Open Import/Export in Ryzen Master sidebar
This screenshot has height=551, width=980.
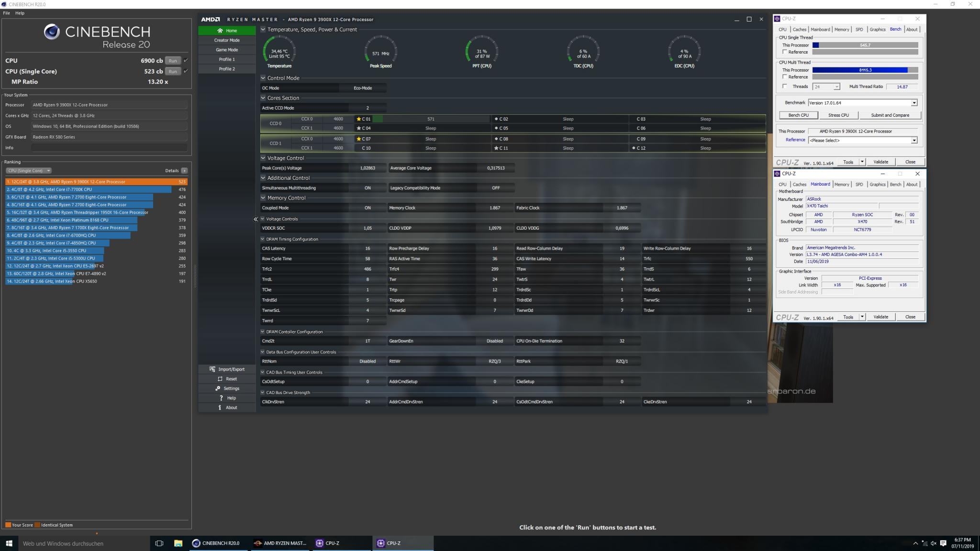point(227,369)
